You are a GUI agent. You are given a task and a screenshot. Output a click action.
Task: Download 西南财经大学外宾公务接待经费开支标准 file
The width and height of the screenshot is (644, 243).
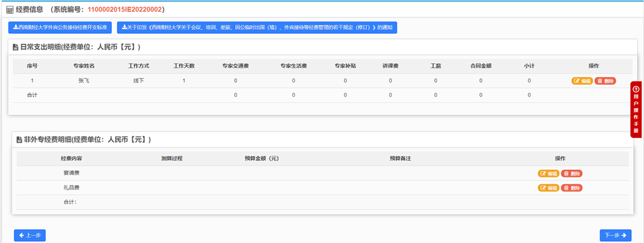60,27
